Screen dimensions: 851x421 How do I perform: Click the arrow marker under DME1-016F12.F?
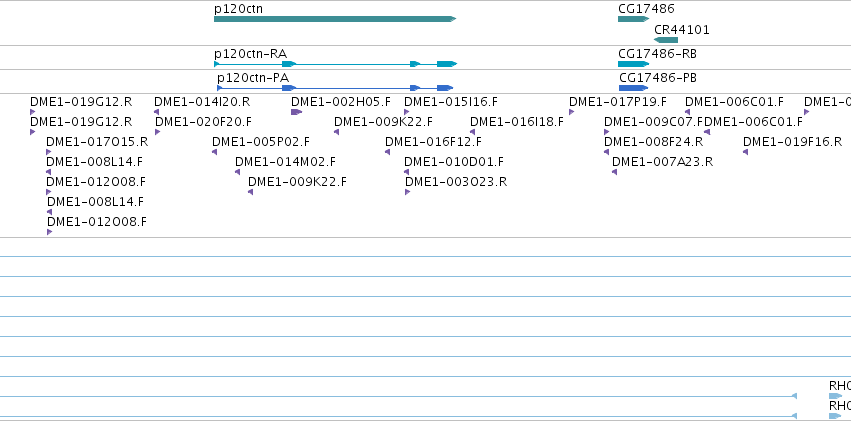388,152
